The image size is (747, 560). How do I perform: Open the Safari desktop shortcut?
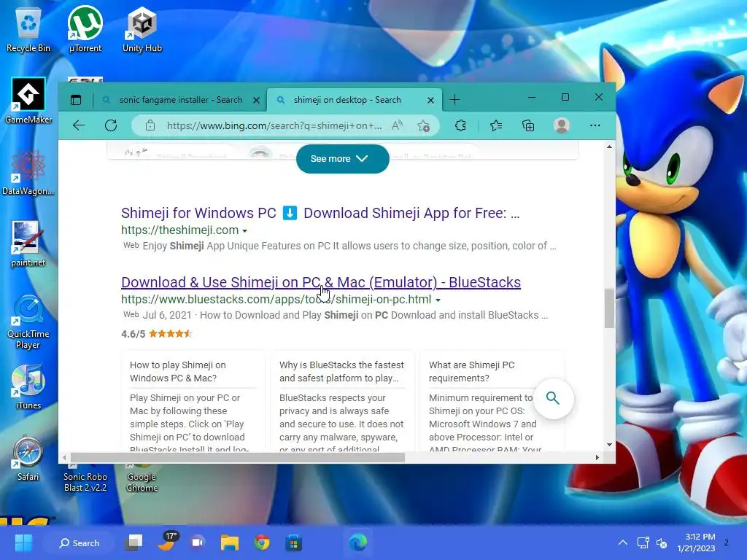pos(28,459)
